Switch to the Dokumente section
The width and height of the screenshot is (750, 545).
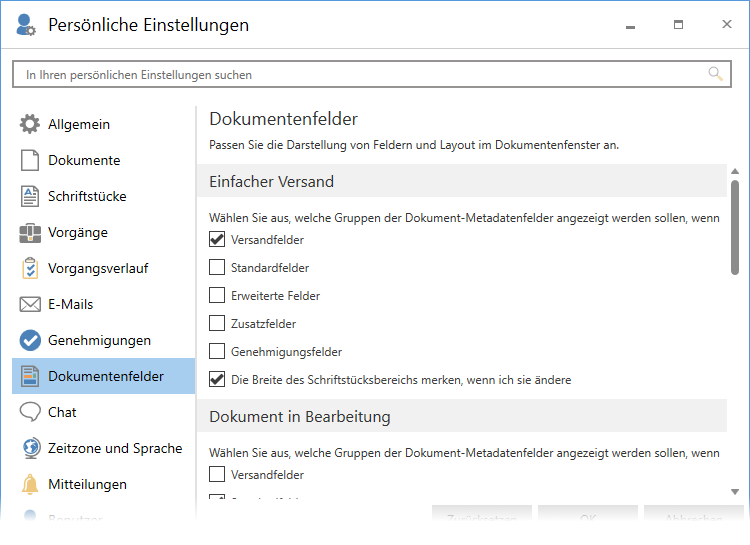click(103, 160)
